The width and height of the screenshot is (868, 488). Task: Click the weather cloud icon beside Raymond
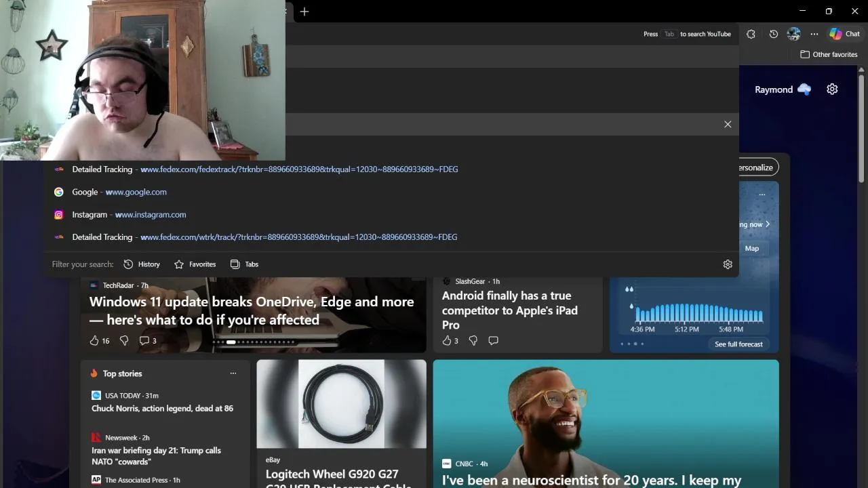click(x=804, y=89)
